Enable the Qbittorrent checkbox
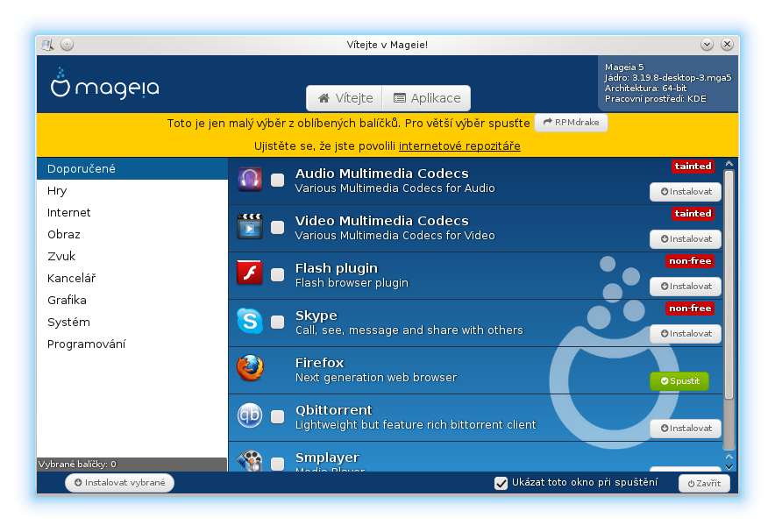775x532 pixels. click(278, 417)
